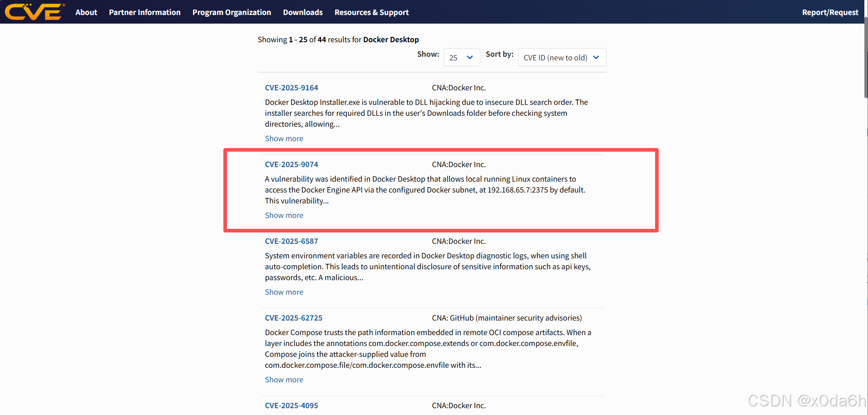Open the Resources & Support menu
Screen dimensions: 868x415
coord(372,12)
